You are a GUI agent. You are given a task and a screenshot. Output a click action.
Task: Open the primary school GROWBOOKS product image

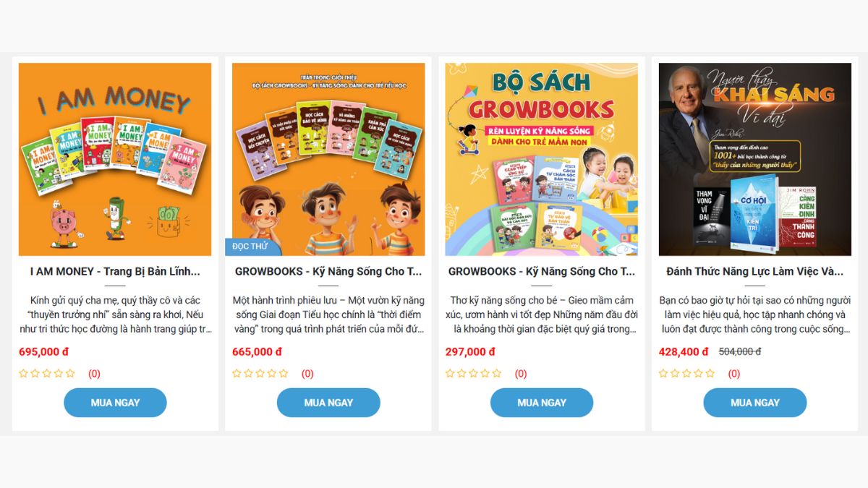click(328, 159)
